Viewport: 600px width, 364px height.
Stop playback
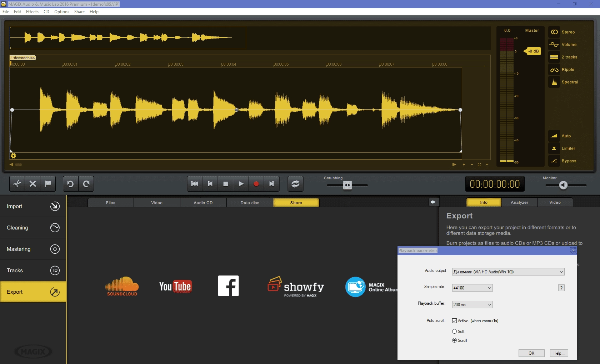click(225, 184)
